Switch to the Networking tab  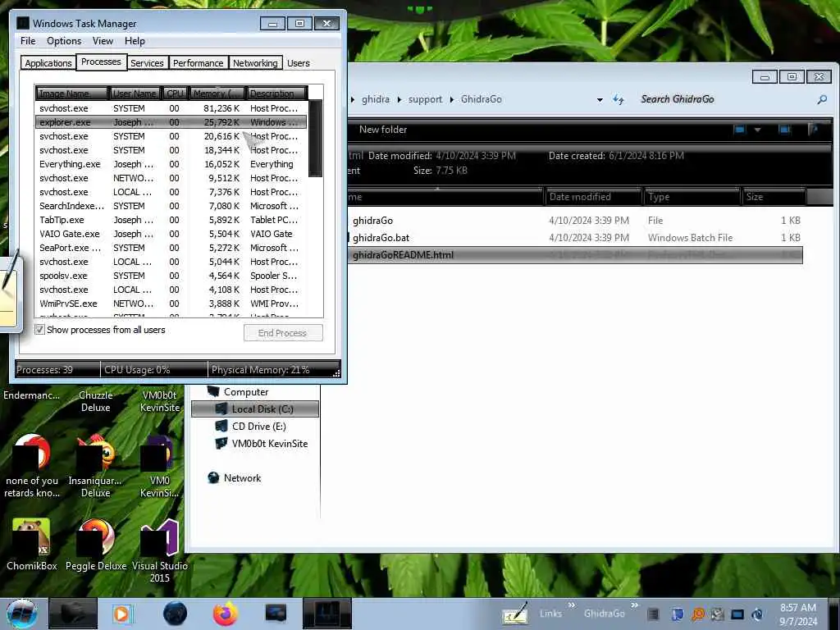(x=255, y=63)
